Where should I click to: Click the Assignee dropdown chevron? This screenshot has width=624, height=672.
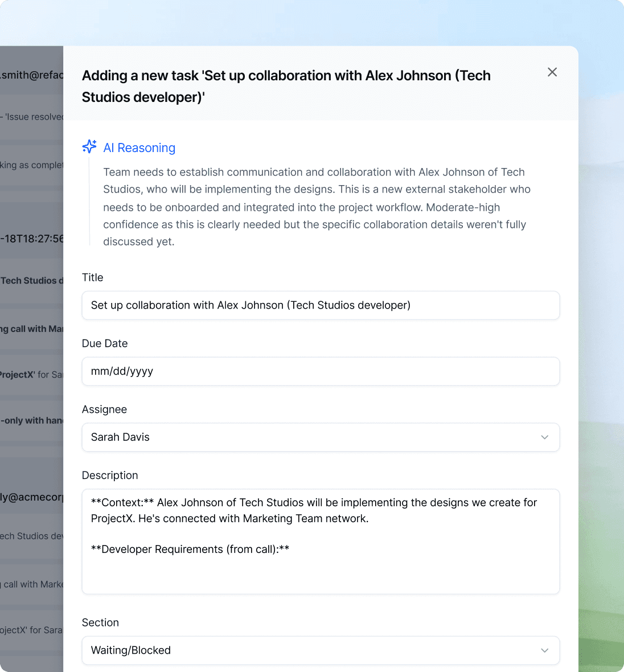pyautogui.click(x=544, y=437)
